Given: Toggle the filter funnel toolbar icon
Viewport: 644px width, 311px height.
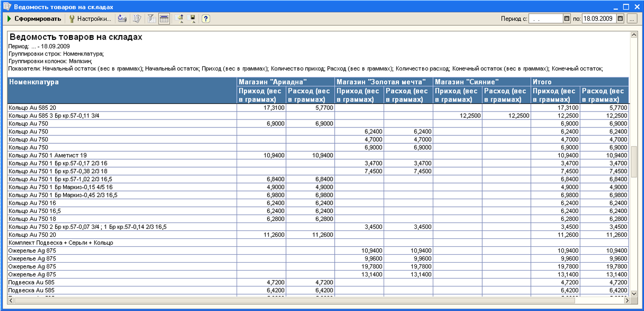Looking at the screenshot, I should [x=151, y=19].
